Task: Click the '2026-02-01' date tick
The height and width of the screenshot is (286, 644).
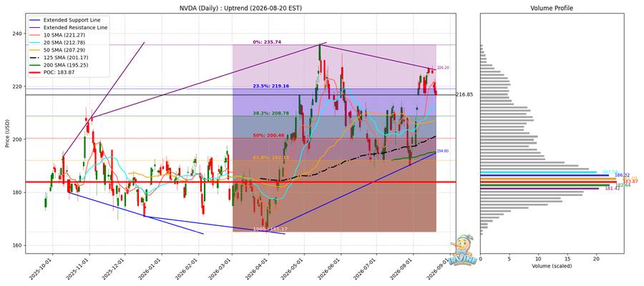Action: (188, 269)
